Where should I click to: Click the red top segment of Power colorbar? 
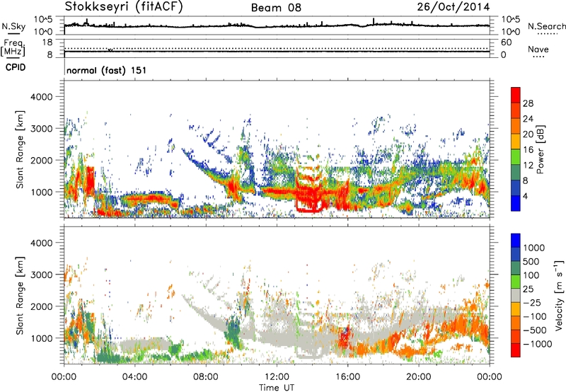click(x=516, y=95)
